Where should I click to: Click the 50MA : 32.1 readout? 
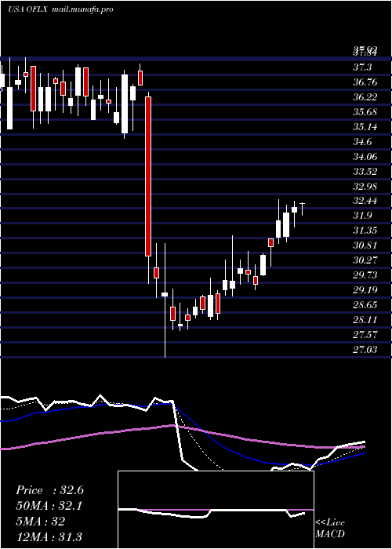point(49,506)
